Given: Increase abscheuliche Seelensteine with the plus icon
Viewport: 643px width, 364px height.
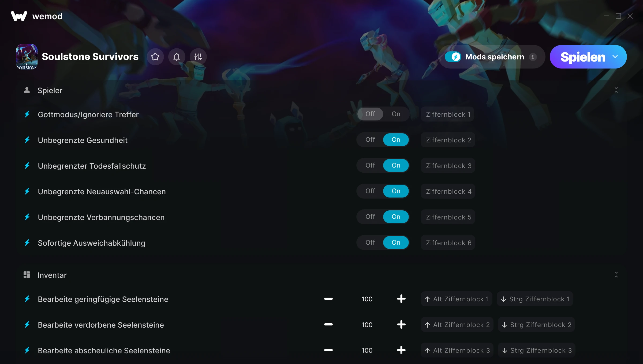Looking at the screenshot, I should point(401,350).
